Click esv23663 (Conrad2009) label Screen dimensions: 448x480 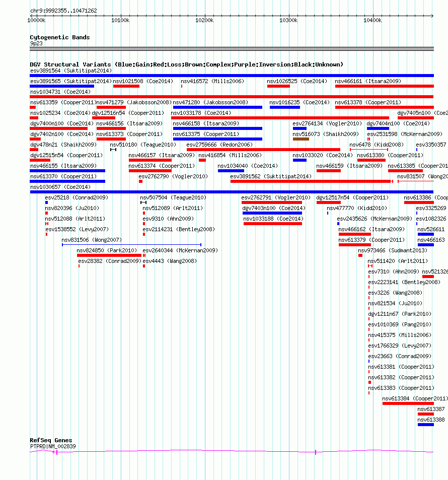click(400, 356)
